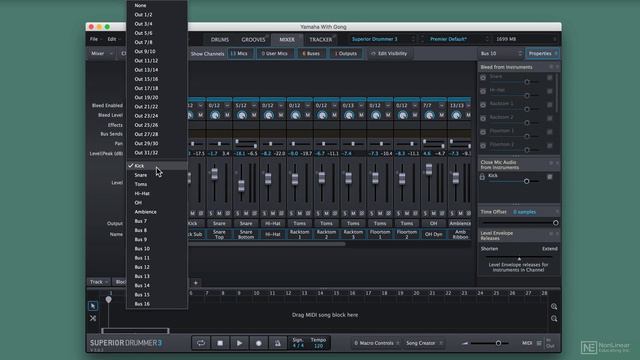Open the Song Creator panel
Image resolution: width=640 pixels, height=360 pixels.
point(424,343)
